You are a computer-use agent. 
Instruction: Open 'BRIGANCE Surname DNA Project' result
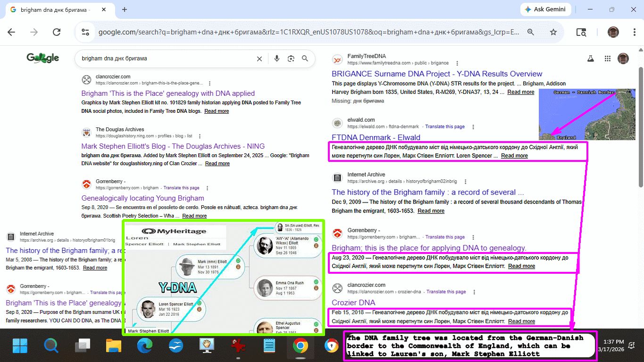pos(437,74)
